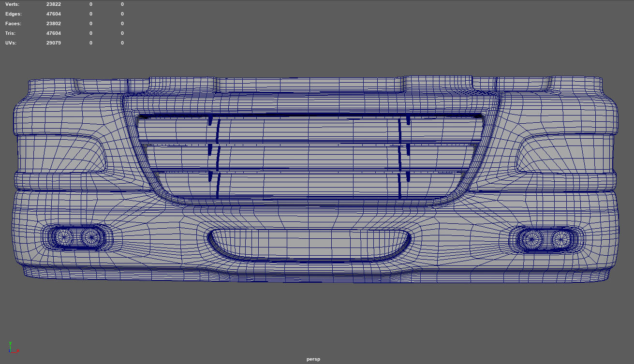This screenshot has width=634, height=364.
Task: Click the UVs: label in poly count HUD
Action: [12, 43]
